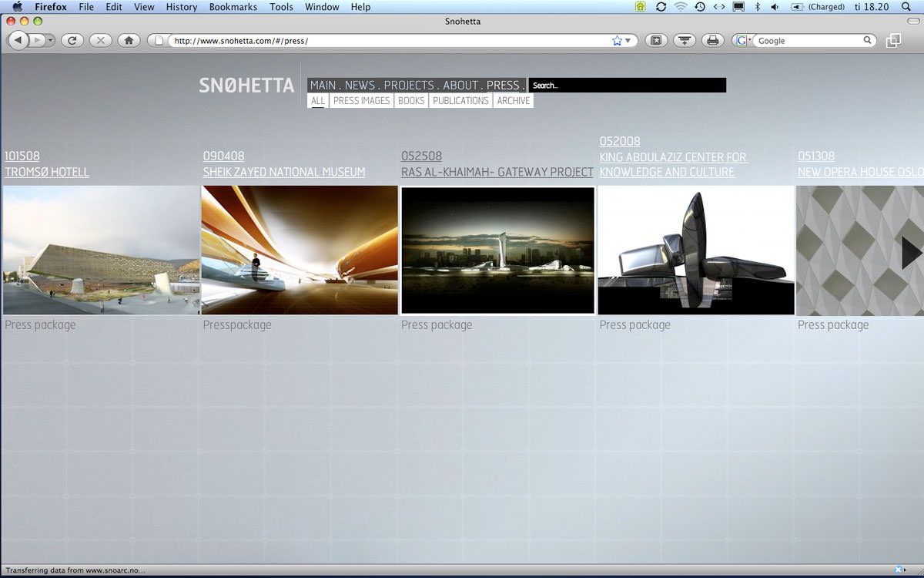The width and height of the screenshot is (924, 578).
Task: Click the King Abdulaziz Center model thumbnail
Action: [x=696, y=250]
